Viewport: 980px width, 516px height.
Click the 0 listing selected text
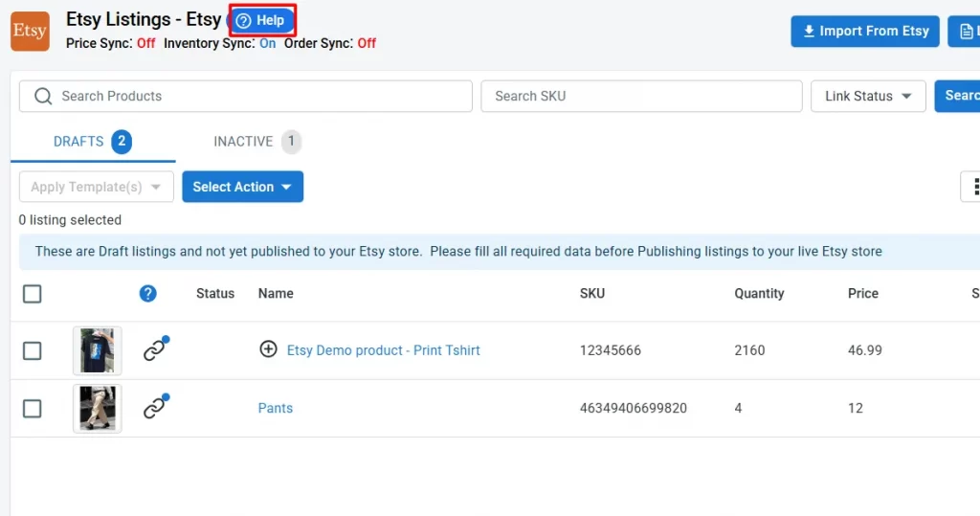click(70, 220)
